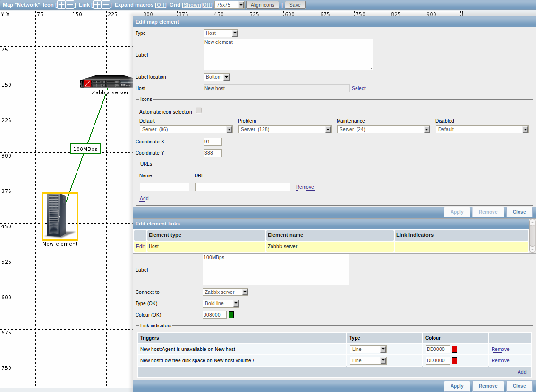This screenshot has height=392, width=536.
Task: Remove the URL row
Action: pos(305,187)
